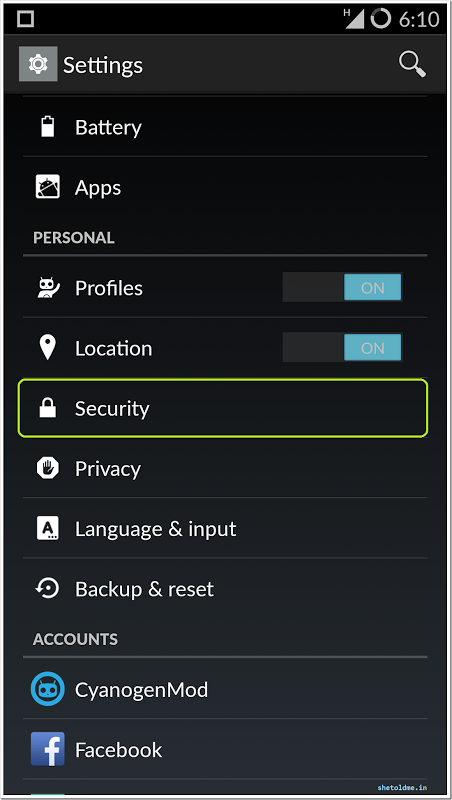Tap the Privacy hand icon
Image resolution: width=452 pixels, height=800 pixels.
47,468
